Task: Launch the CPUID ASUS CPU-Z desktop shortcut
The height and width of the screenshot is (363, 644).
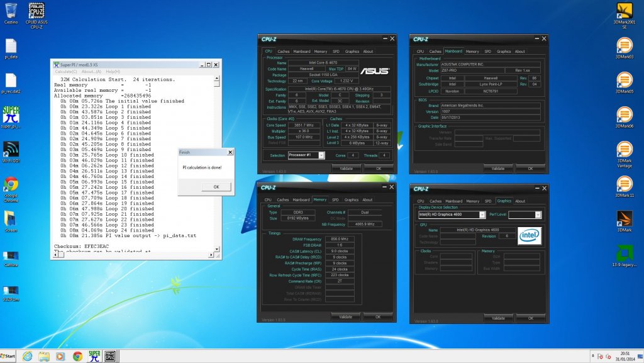Action: tap(36, 16)
